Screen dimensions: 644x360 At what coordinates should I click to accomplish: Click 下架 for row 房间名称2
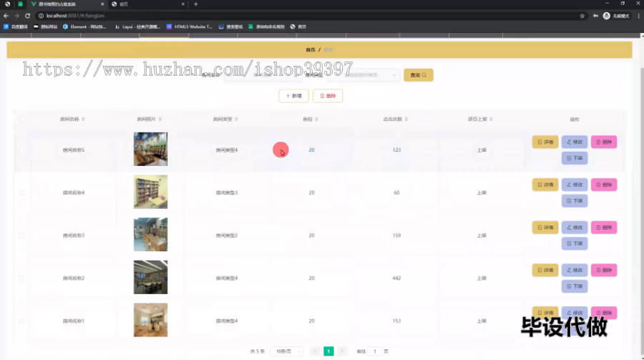pos(575,286)
